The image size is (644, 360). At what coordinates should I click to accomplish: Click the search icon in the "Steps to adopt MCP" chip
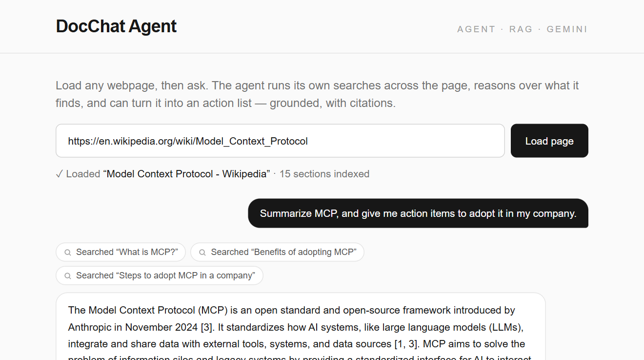click(x=68, y=276)
